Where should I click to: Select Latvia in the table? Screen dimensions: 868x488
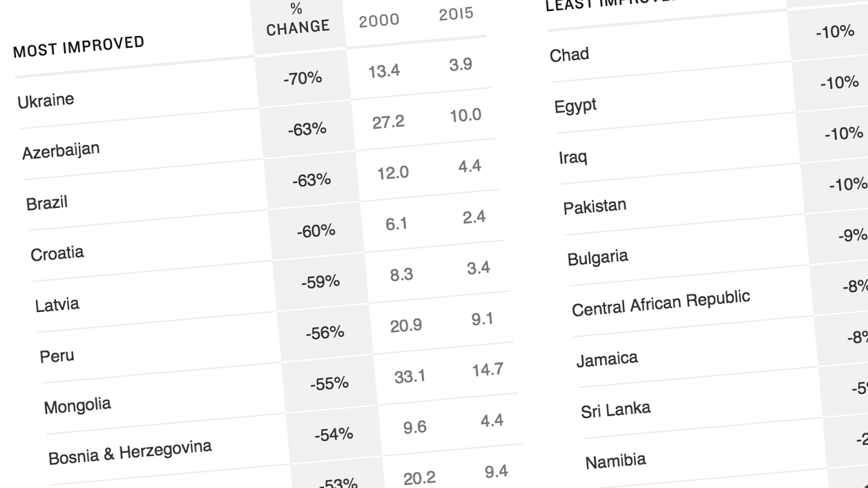(x=57, y=304)
